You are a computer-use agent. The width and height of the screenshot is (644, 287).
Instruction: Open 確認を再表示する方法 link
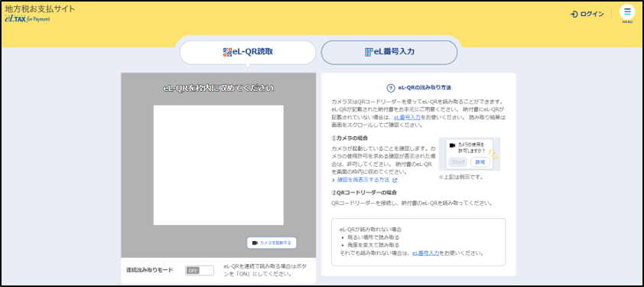click(x=363, y=180)
